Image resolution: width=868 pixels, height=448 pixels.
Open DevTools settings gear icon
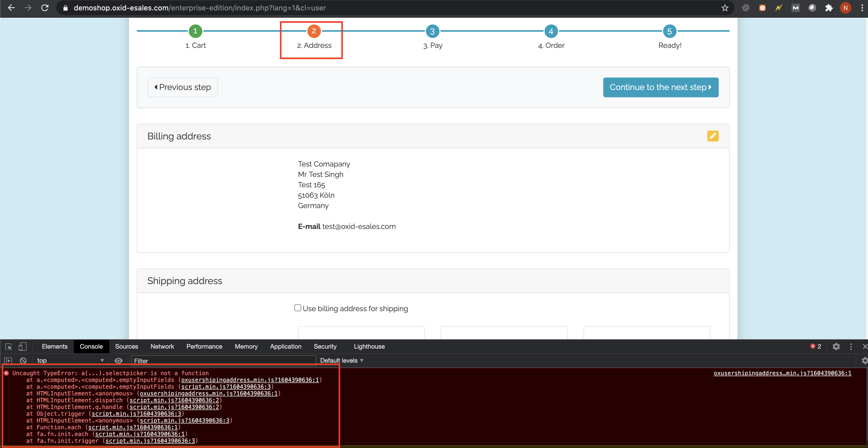click(x=836, y=347)
